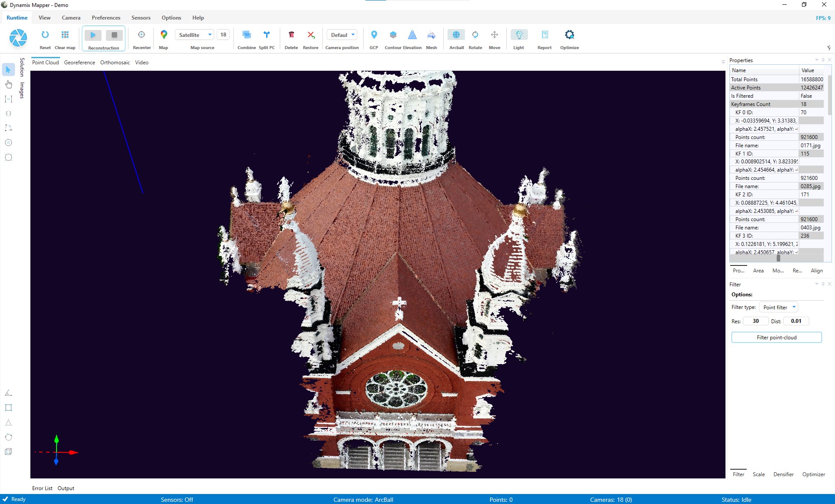This screenshot has width=835, height=504.
Task: Click the Report document icon
Action: pos(544,35)
